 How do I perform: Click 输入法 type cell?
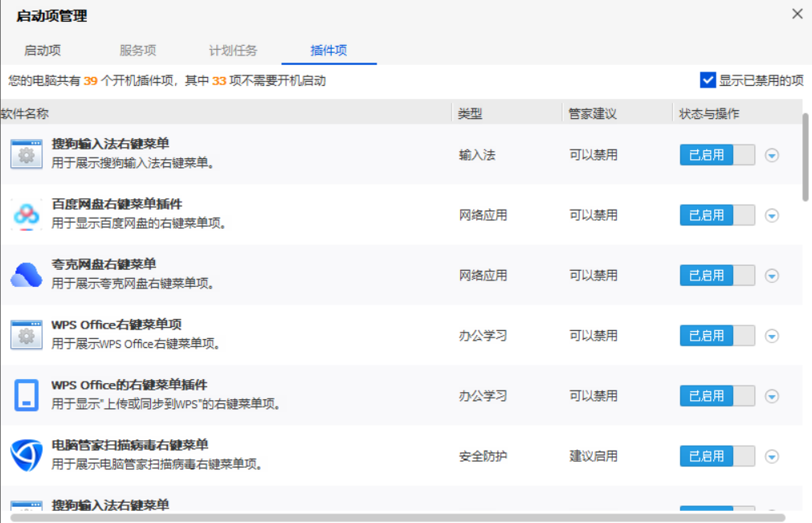click(477, 155)
